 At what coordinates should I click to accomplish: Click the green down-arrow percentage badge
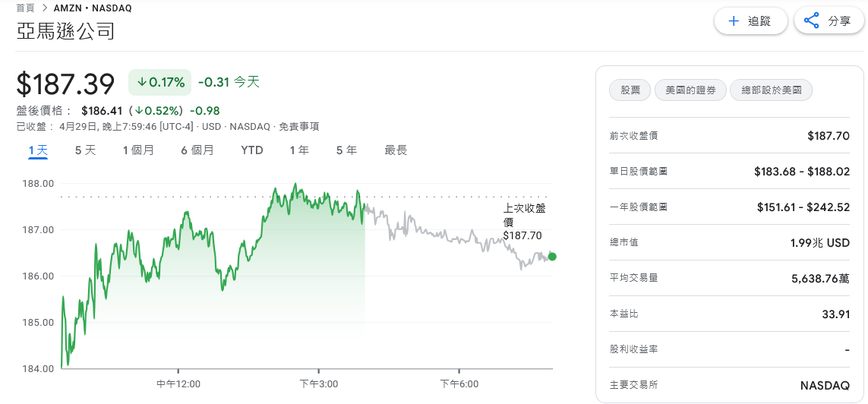[x=159, y=82]
